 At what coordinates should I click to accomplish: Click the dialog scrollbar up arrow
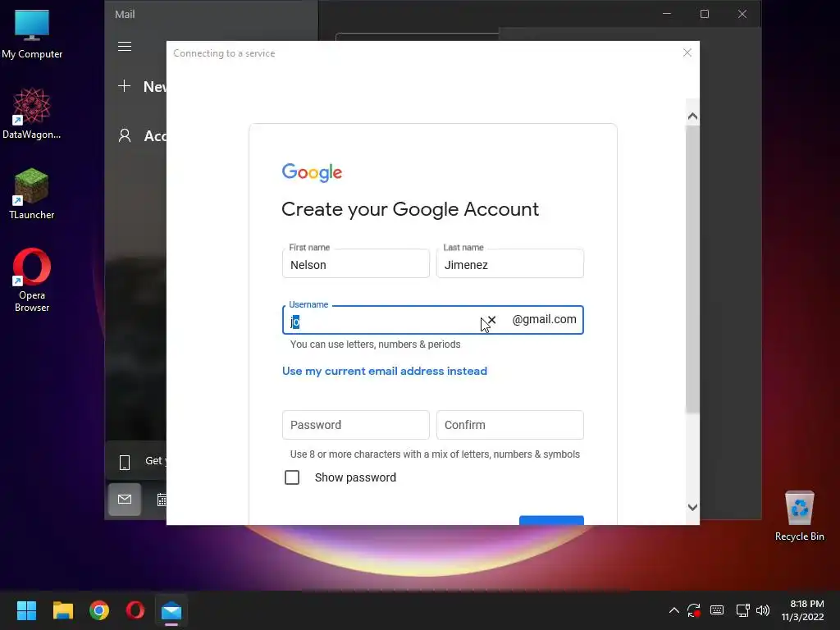point(692,116)
